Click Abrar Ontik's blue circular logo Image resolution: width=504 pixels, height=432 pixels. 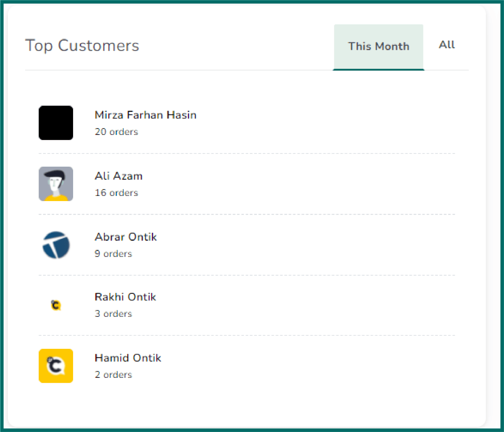click(x=56, y=245)
